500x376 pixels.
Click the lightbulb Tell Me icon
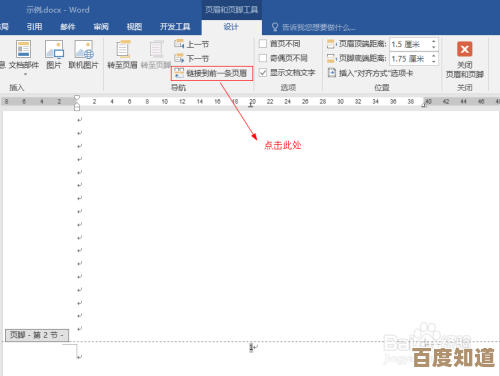pos(275,27)
